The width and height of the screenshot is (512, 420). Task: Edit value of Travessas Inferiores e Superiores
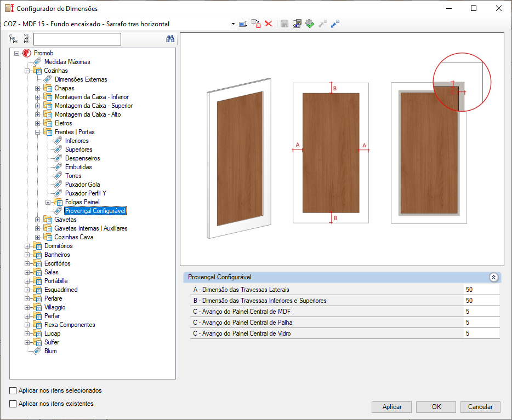pyautogui.click(x=482, y=301)
